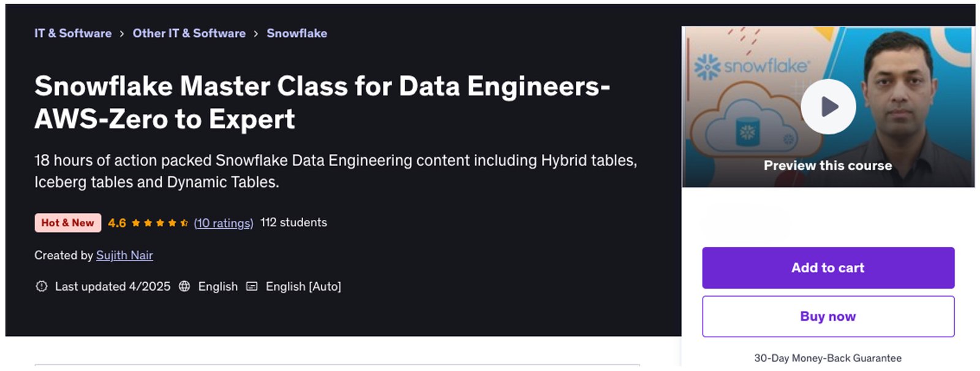Go to Other IT & Software breadcrumb
The image size is (980, 371).
click(x=189, y=33)
